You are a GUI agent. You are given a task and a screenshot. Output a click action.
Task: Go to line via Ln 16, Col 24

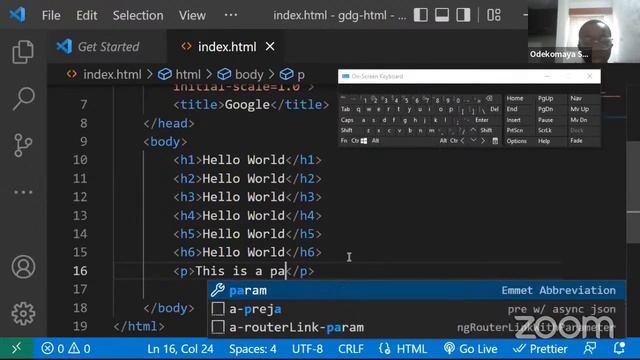[x=180, y=349]
